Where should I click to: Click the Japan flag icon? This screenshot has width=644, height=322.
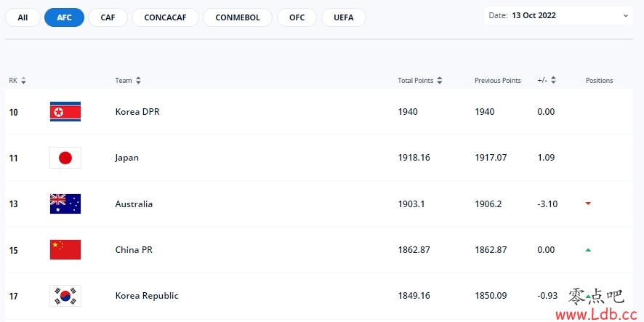[65, 158]
